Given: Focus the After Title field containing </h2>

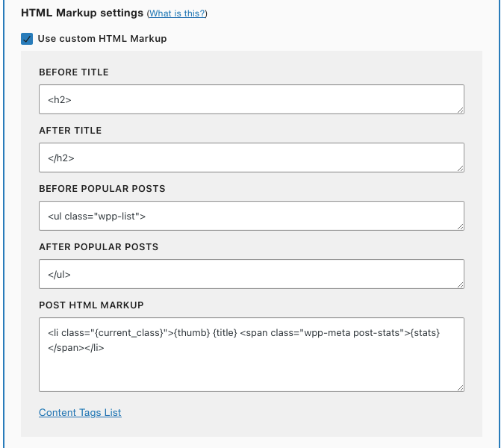Looking at the screenshot, I should (252, 158).
